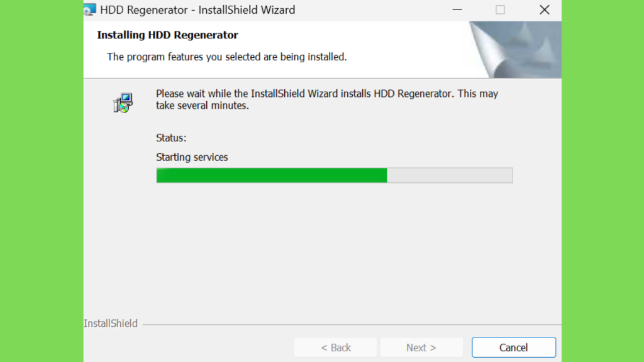Minimize the InstallShield Wizard window

(457, 9)
